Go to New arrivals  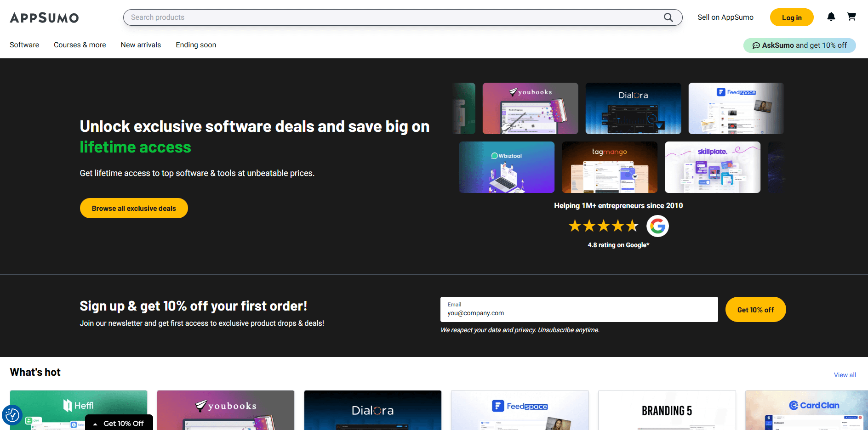[141, 45]
